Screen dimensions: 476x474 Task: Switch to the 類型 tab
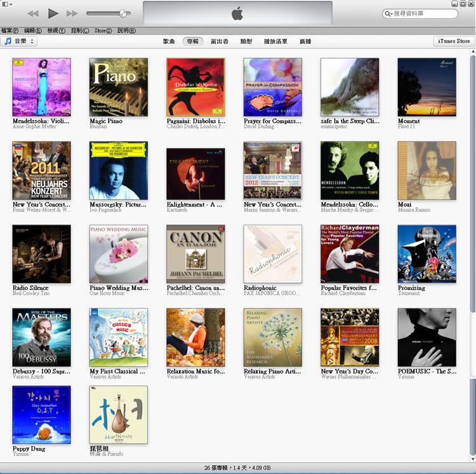point(246,41)
